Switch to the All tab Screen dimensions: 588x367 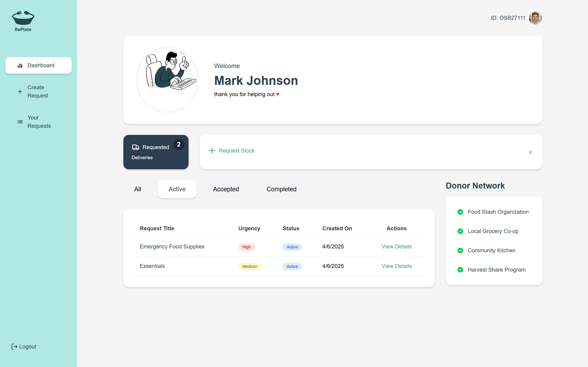pyautogui.click(x=138, y=189)
